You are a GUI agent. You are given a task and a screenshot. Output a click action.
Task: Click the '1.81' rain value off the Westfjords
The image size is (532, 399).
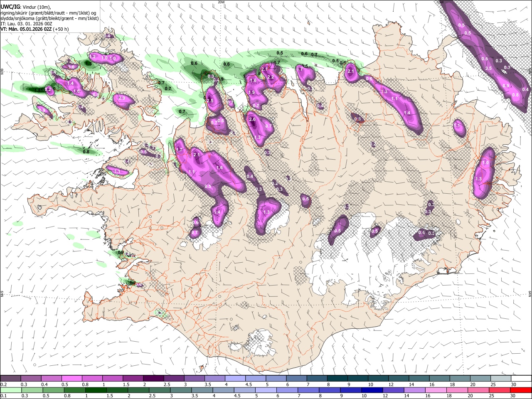point(38,90)
